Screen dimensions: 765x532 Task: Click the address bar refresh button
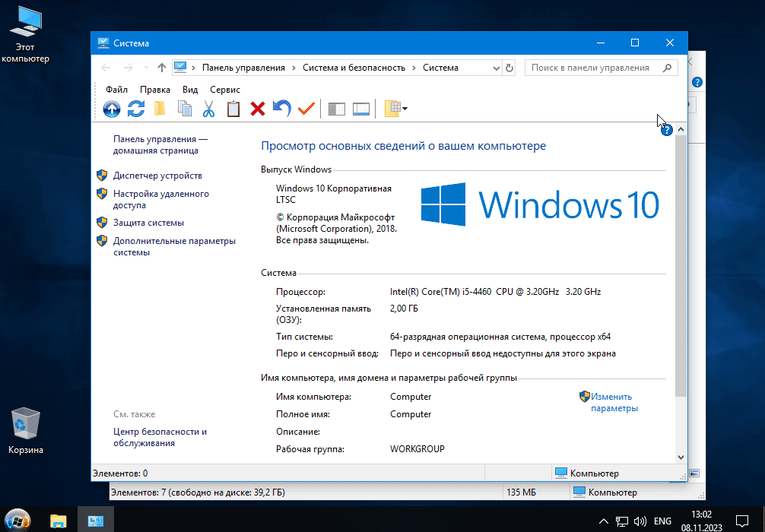(x=509, y=68)
